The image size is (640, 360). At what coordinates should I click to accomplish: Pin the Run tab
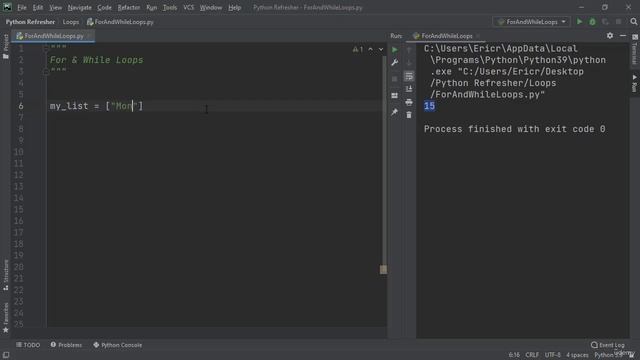(x=395, y=112)
